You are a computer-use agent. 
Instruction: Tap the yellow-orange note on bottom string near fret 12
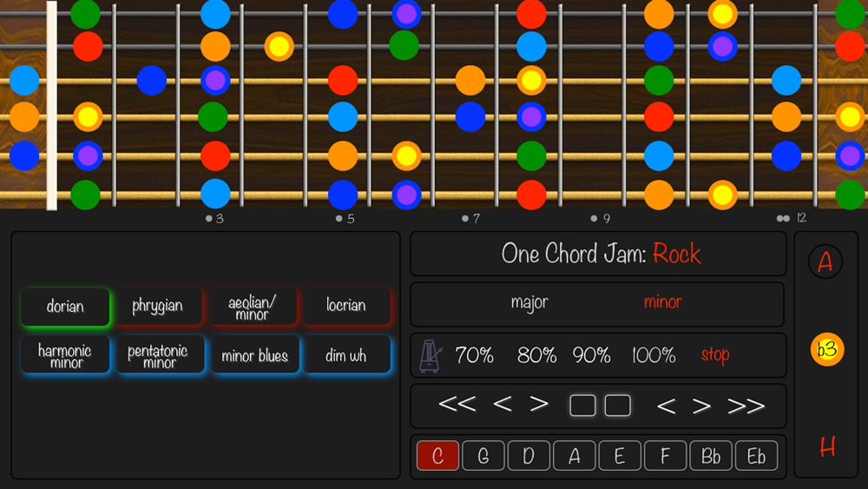click(x=722, y=195)
